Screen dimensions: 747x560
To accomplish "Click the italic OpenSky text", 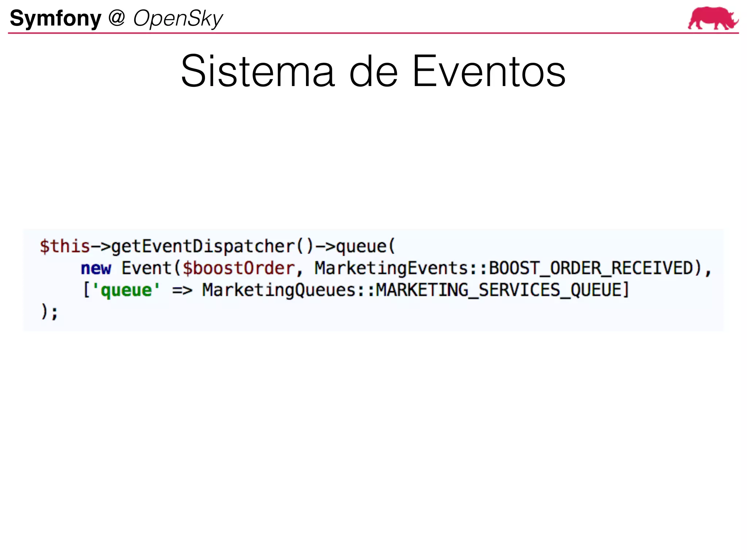I will coord(178,19).
